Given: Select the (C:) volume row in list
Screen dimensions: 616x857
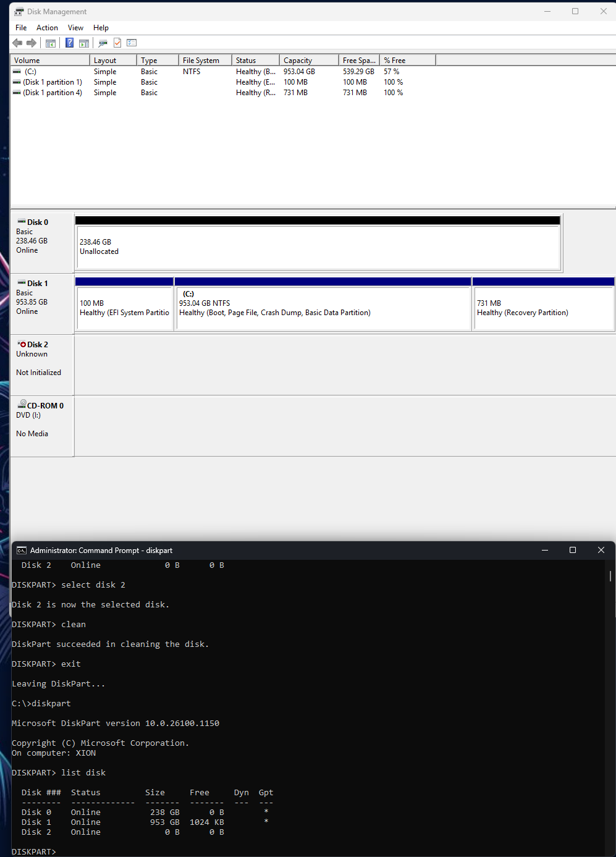Looking at the screenshot, I should pos(30,72).
